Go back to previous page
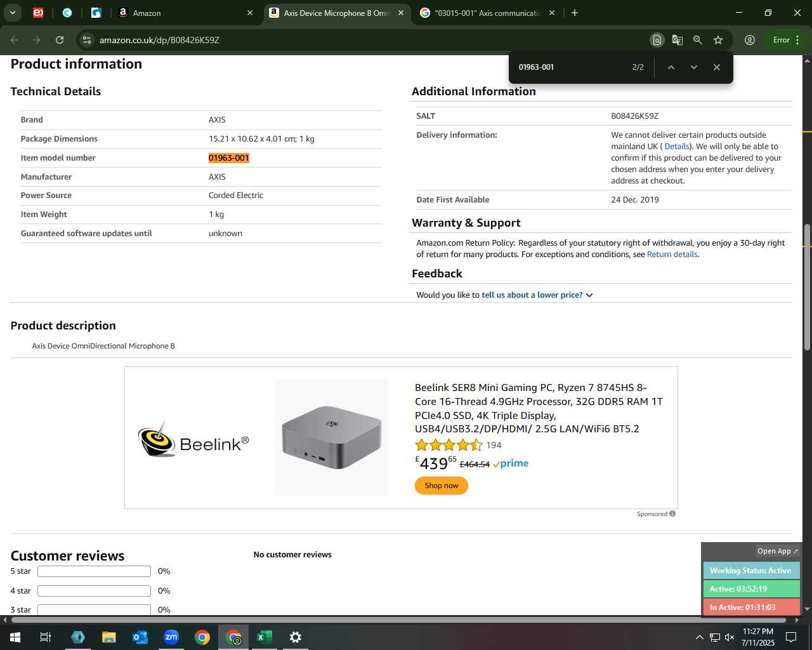Image resolution: width=812 pixels, height=650 pixels. point(14,40)
